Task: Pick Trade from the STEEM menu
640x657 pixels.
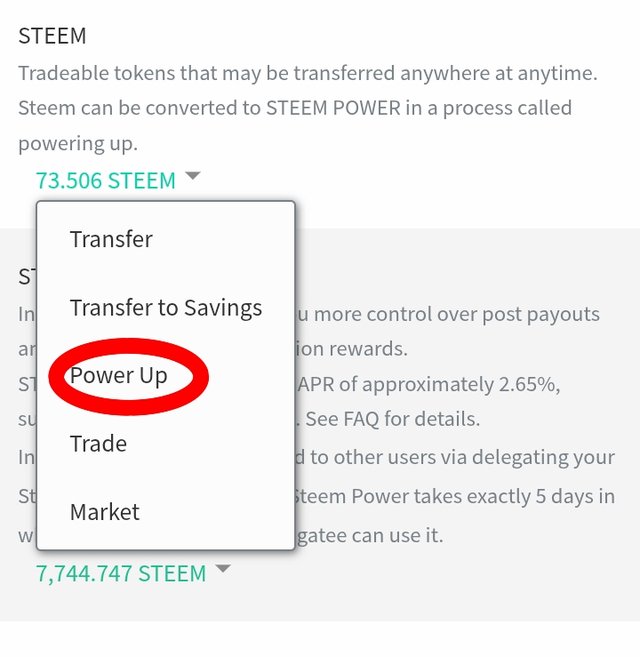Action: tap(98, 444)
